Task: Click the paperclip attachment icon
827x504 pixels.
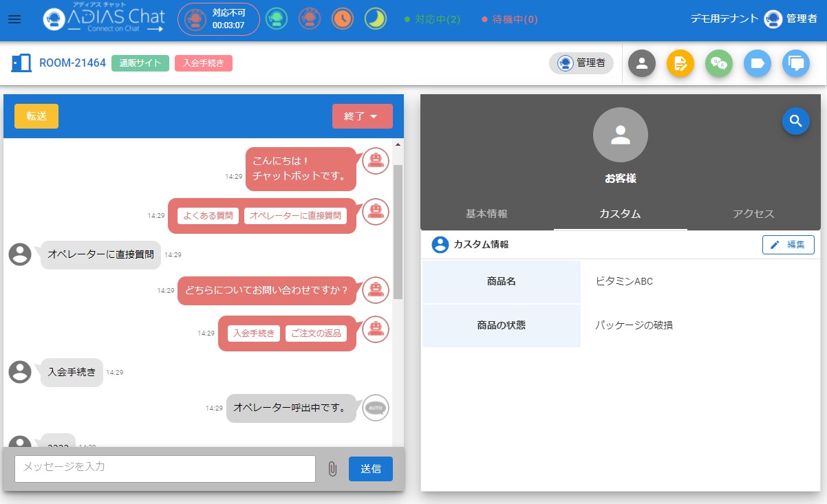Action: coord(332,469)
